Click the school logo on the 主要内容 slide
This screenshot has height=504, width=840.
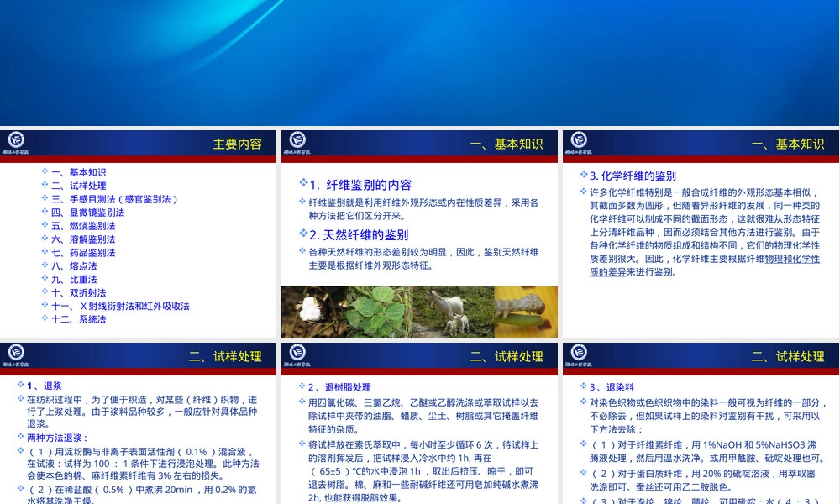tap(15, 143)
